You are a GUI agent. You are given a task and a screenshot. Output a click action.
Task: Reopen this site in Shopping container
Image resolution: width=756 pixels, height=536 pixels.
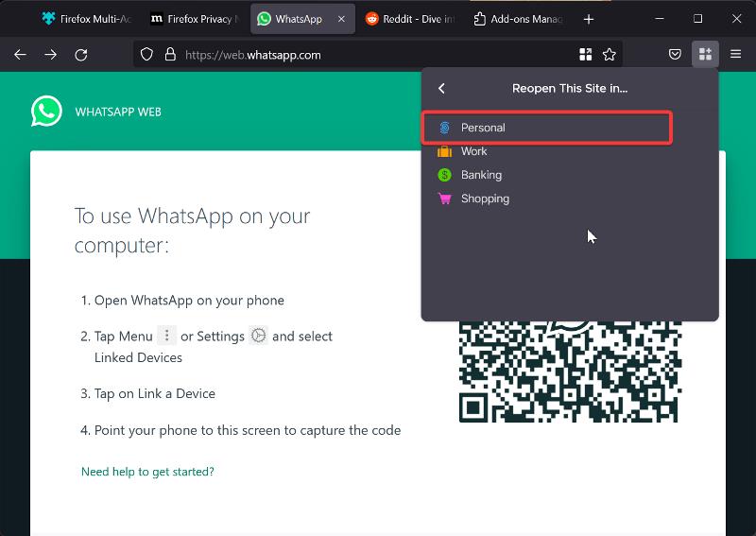coord(570,199)
